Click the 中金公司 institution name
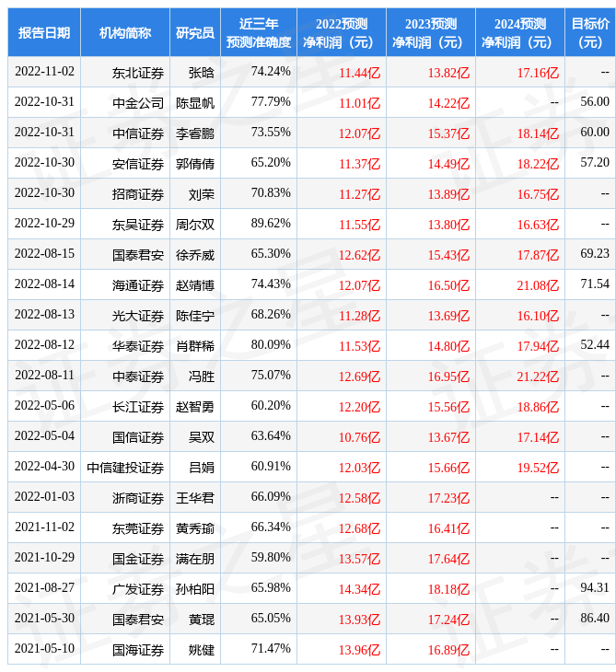Screen dimensions: 616x672 pyautogui.click(x=138, y=102)
